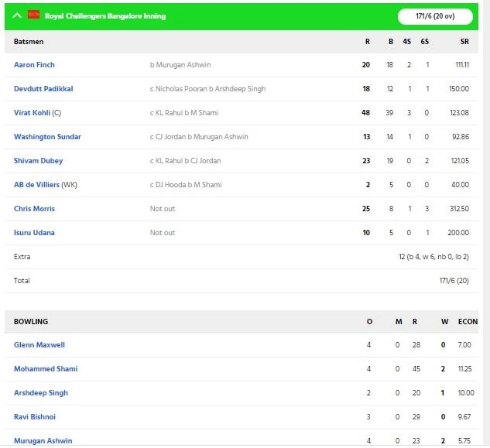Select dismissal text 'b Murugan Ashwin'

[180, 65]
